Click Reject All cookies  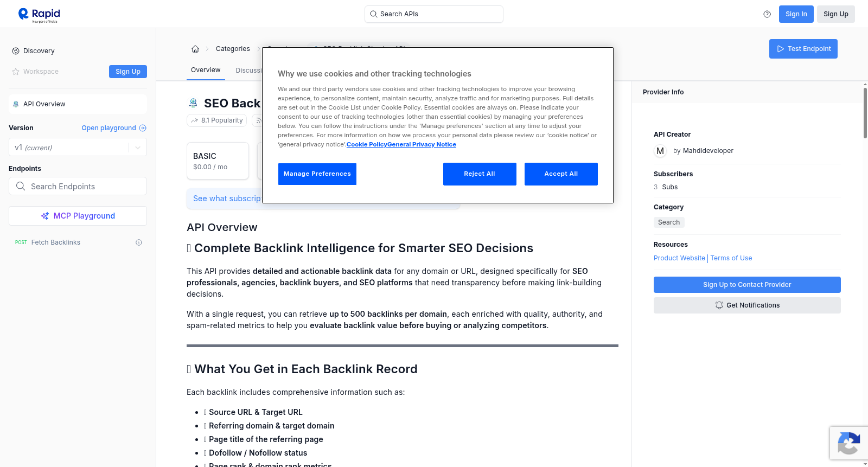[x=480, y=174]
